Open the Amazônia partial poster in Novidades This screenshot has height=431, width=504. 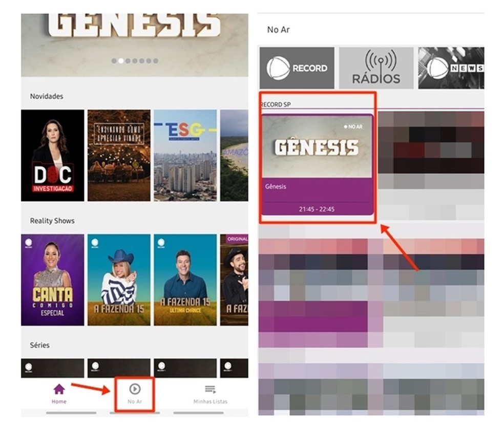[x=234, y=156]
